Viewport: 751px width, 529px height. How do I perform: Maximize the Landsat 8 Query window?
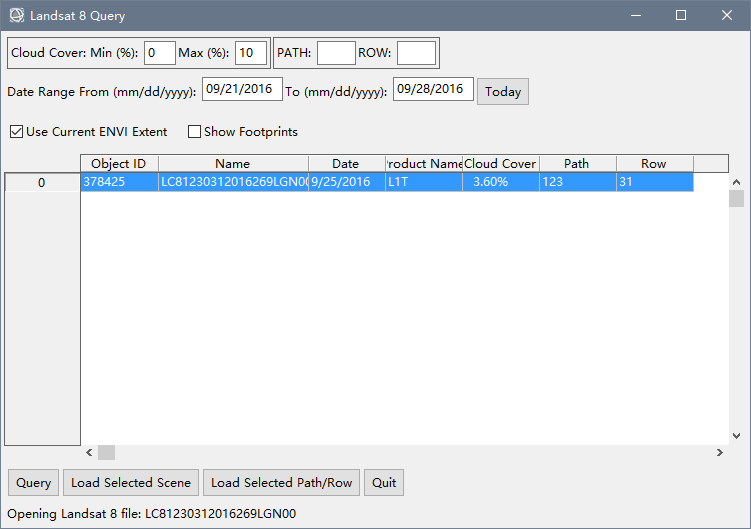pyautogui.click(x=681, y=15)
